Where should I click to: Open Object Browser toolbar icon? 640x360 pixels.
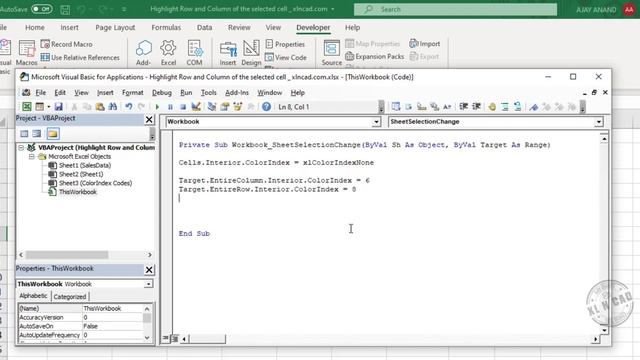pyautogui.click(x=238, y=107)
